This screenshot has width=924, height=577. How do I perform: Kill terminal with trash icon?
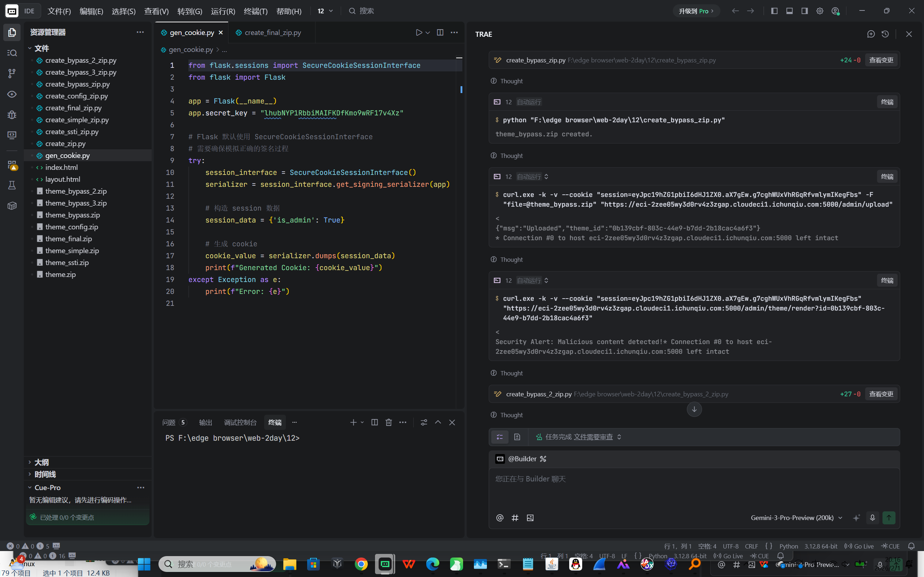388,422
